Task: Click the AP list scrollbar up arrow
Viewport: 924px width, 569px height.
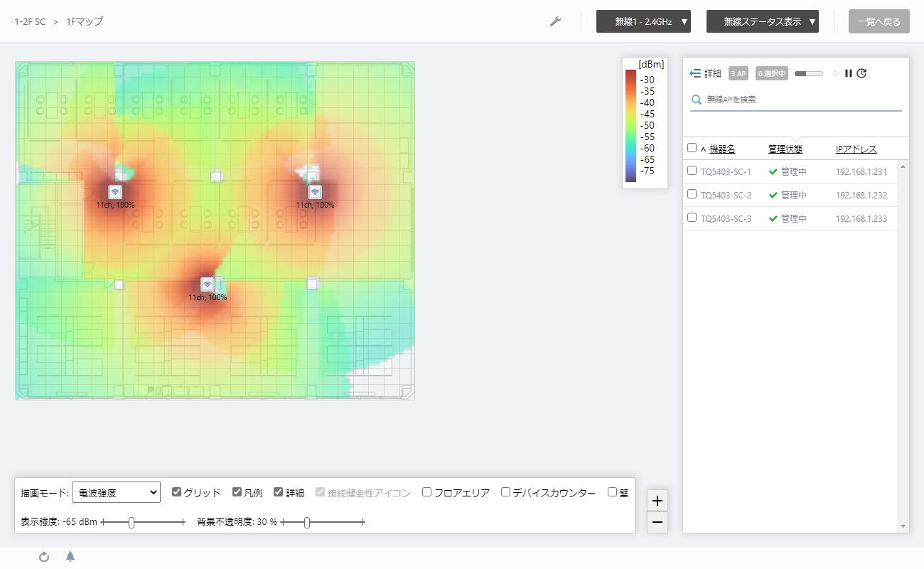Action: point(903,166)
